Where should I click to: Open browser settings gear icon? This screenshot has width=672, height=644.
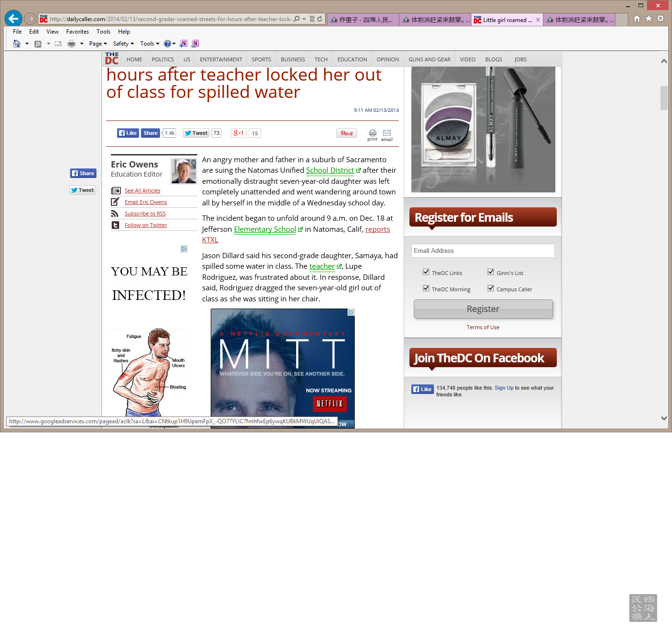[x=660, y=19]
